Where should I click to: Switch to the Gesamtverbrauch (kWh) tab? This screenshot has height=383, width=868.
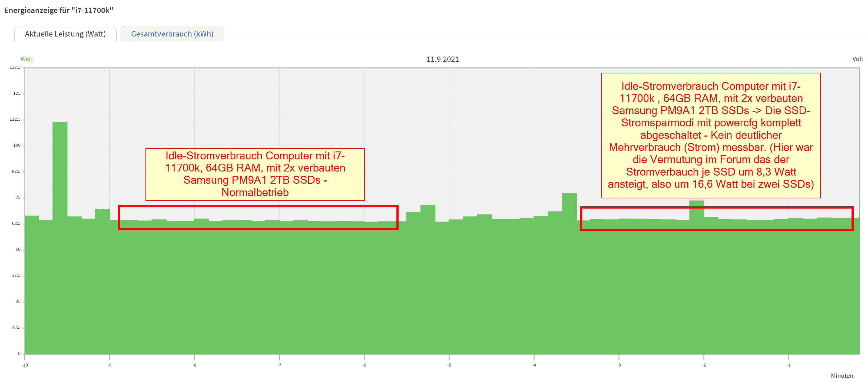(172, 34)
